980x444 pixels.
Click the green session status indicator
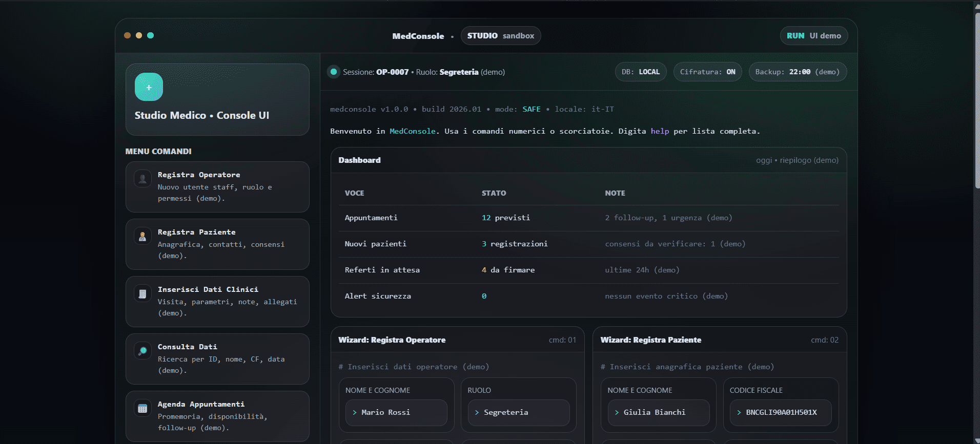(x=334, y=72)
